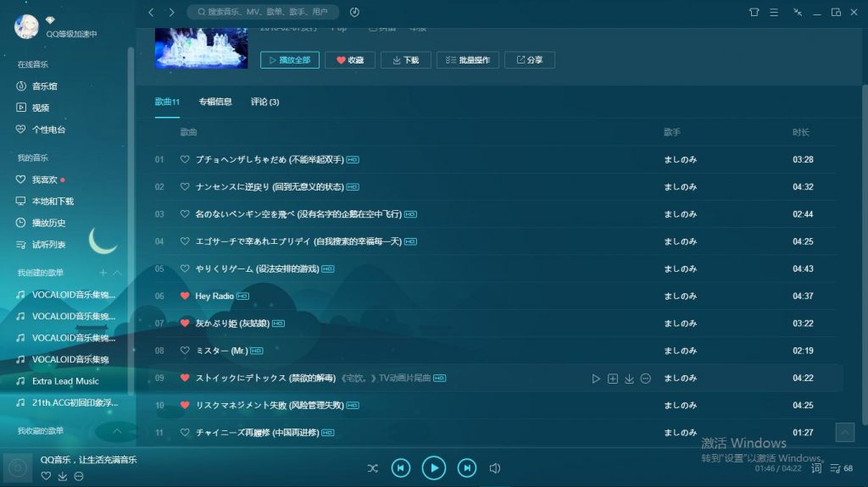Open the volume control icon

pos(495,468)
